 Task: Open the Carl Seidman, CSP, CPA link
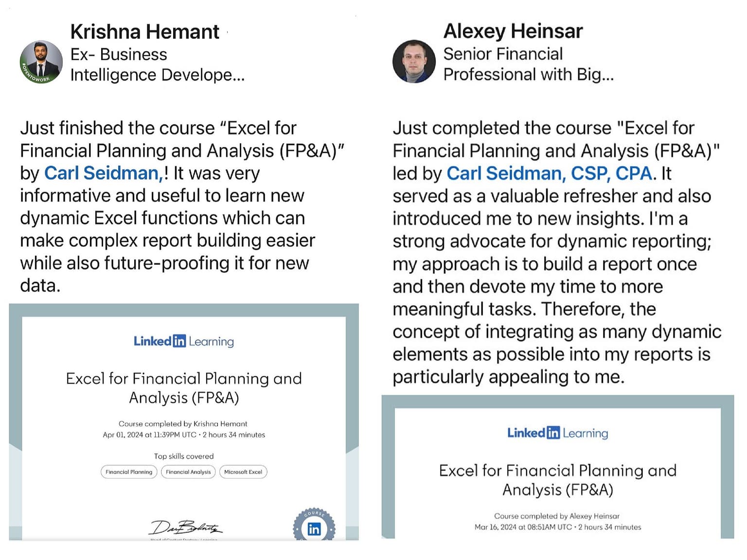click(x=550, y=173)
